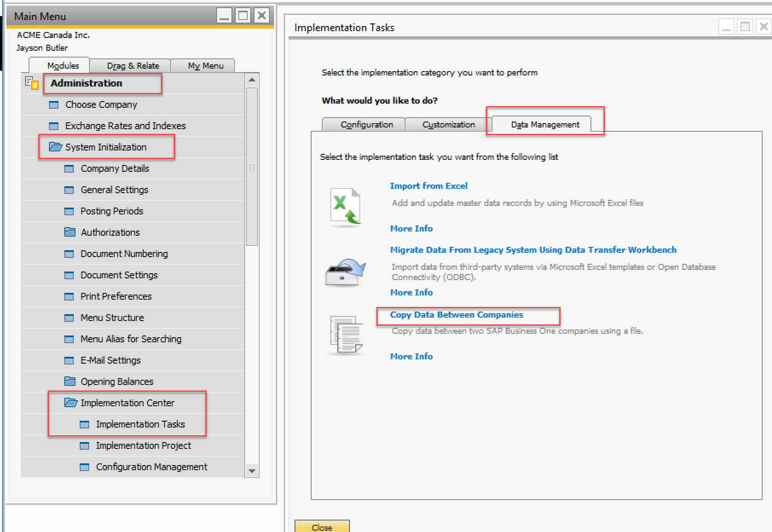Viewport: 772px width, 532px height.
Task: Click the Data Transfer Workbench migration icon
Action: [345, 272]
